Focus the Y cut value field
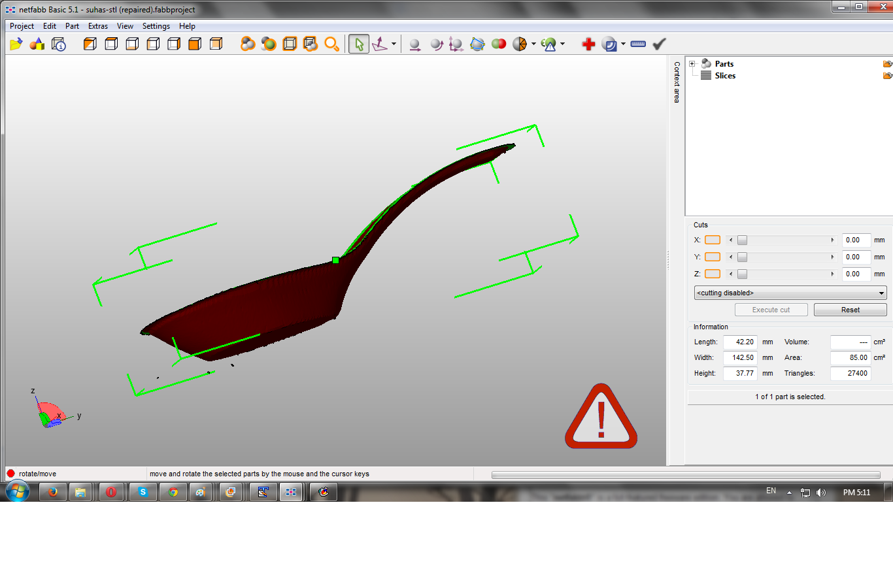The width and height of the screenshot is (893, 588). click(x=856, y=257)
